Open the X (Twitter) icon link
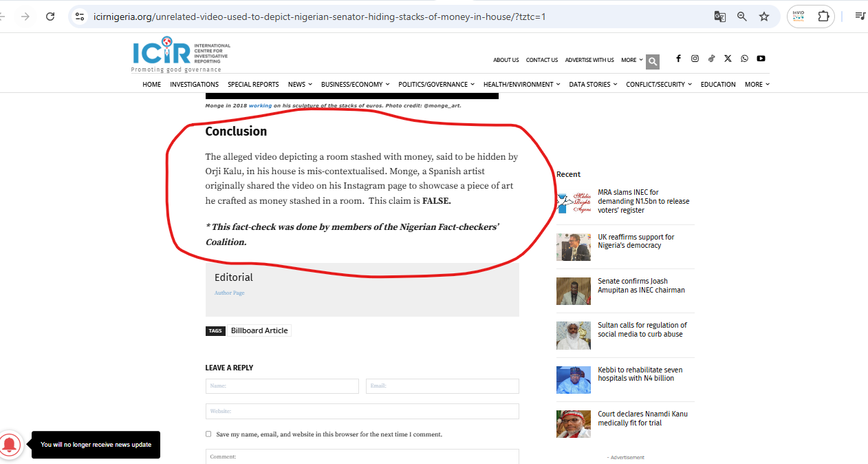The width and height of the screenshot is (868, 464). [728, 59]
